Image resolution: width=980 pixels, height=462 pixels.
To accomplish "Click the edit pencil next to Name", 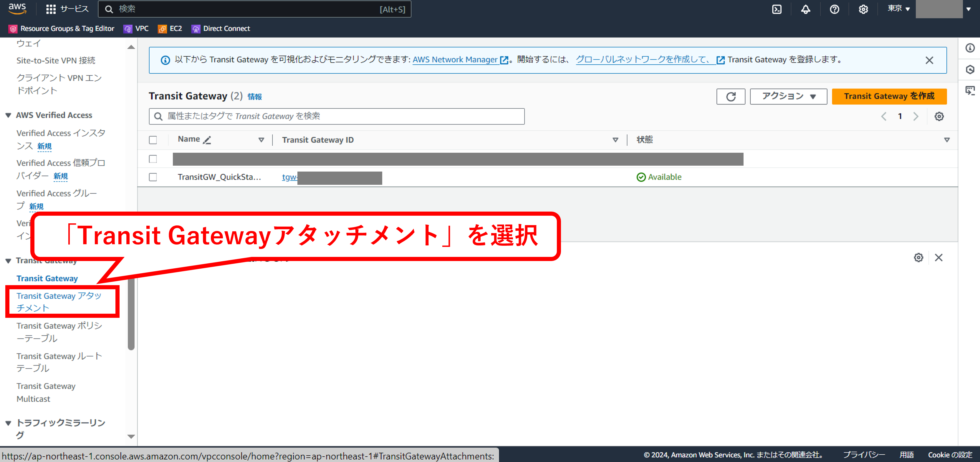I will (x=207, y=140).
